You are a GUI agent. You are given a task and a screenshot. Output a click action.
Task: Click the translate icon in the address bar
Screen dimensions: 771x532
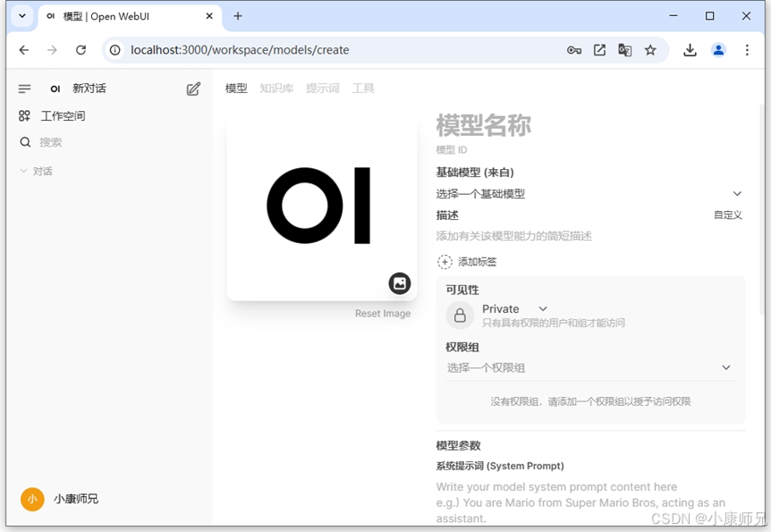click(x=624, y=50)
